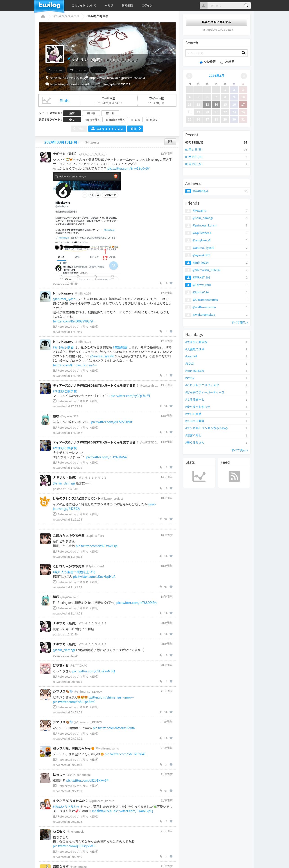
Task: Click reply icon on retweet at 09:46:11
Action: (161, 681)
